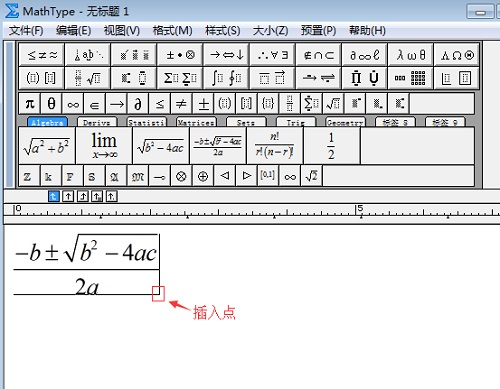
Task: Select the left-justified tab stop button
Action: pos(54,196)
